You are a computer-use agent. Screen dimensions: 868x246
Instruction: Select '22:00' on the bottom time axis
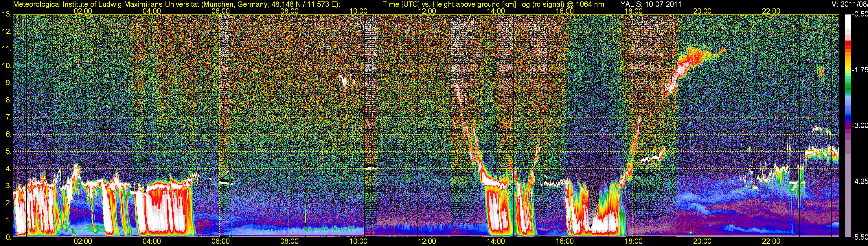click(x=771, y=241)
